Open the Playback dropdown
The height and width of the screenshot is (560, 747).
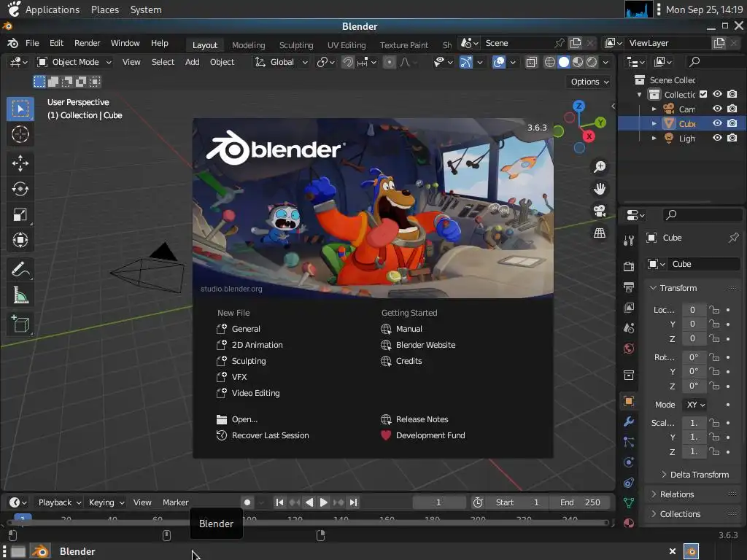[60, 502]
